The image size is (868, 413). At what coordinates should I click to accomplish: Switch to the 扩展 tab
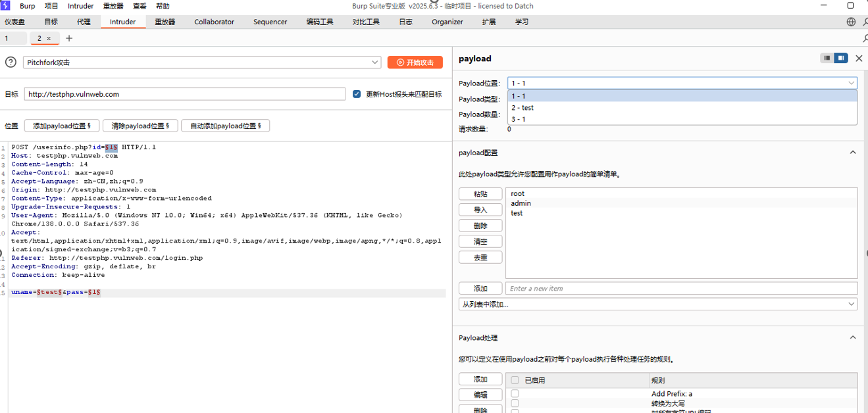[x=489, y=22]
